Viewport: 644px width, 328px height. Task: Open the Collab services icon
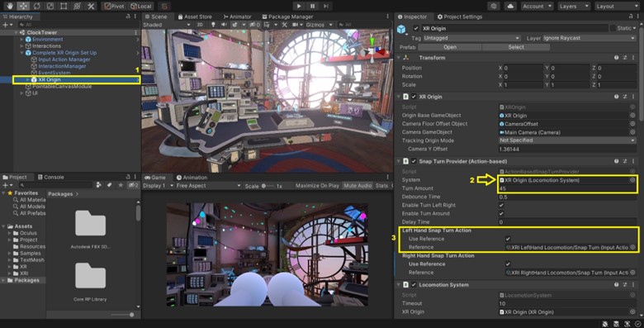[x=494, y=6]
